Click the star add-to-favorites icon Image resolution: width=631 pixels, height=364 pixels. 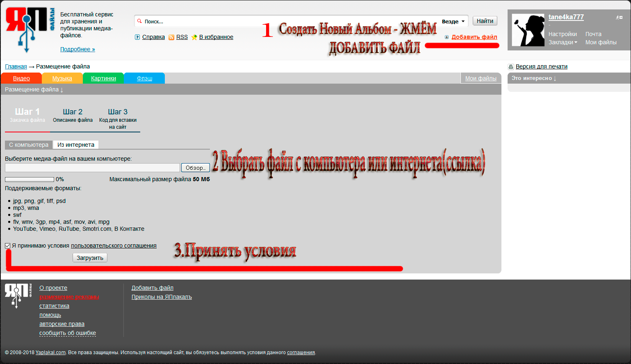click(194, 37)
